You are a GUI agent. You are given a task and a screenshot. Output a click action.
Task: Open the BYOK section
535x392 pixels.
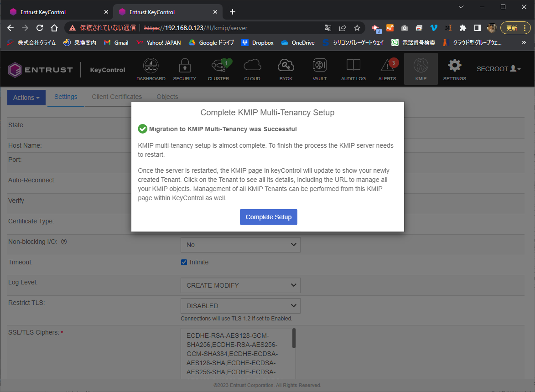(x=286, y=69)
